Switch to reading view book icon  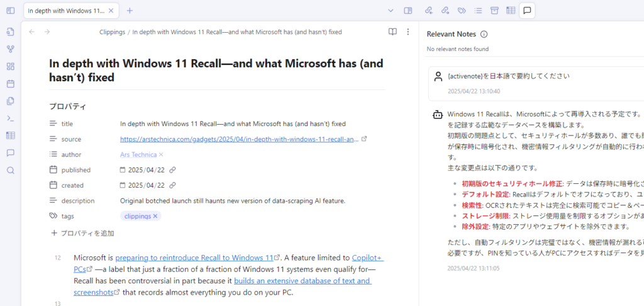coord(392,31)
